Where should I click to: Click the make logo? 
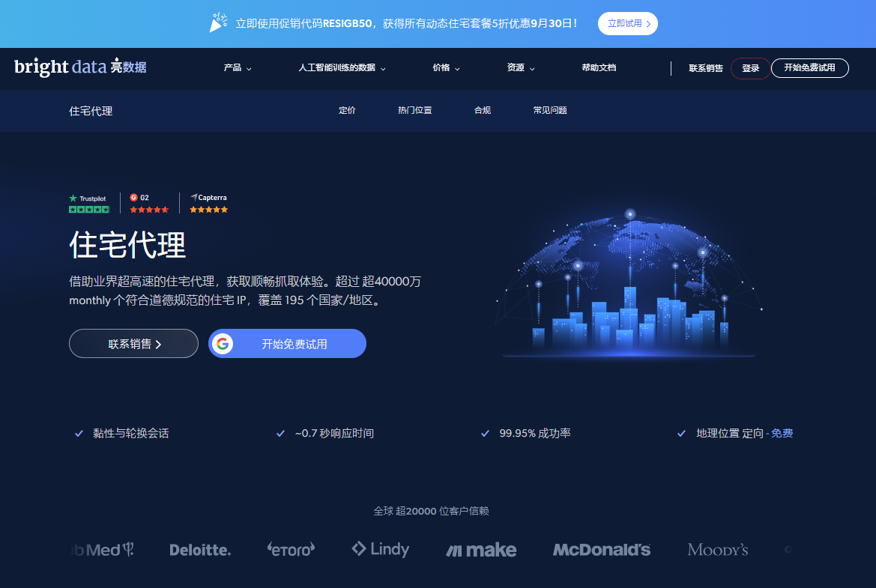(x=481, y=550)
